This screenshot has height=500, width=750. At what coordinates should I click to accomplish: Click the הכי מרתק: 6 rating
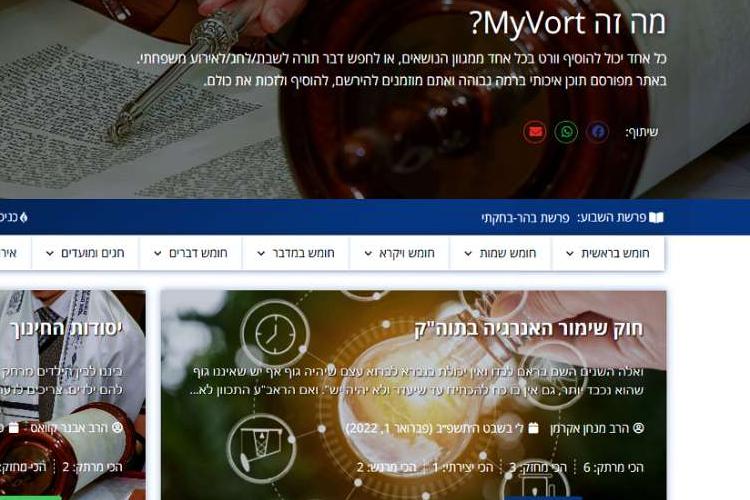(x=613, y=467)
